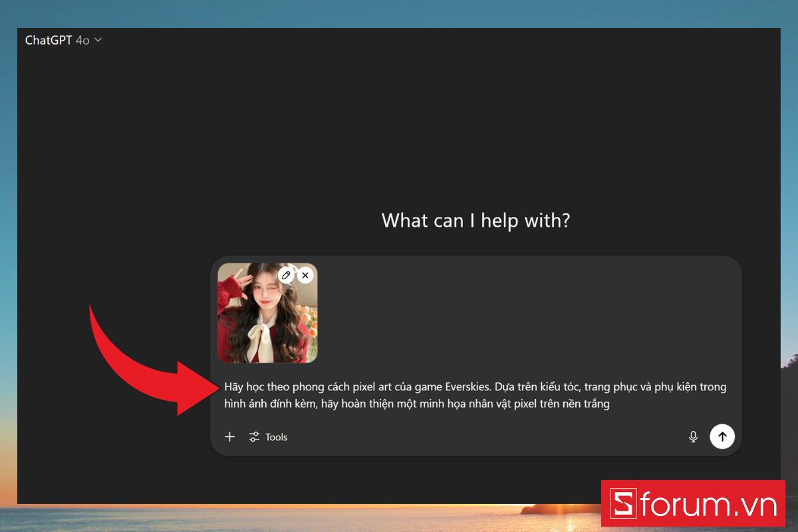Remove the attached image with X icon

click(305, 275)
